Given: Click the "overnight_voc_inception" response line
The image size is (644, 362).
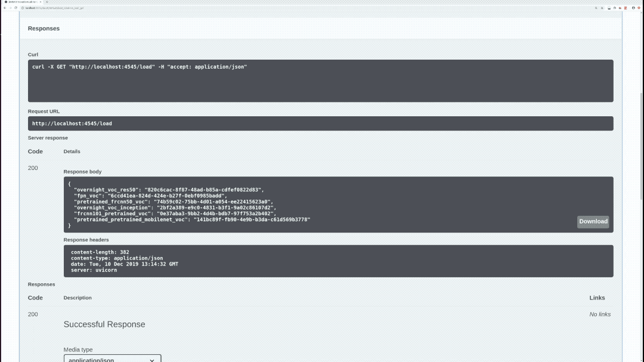Looking at the screenshot, I should click(x=175, y=208).
